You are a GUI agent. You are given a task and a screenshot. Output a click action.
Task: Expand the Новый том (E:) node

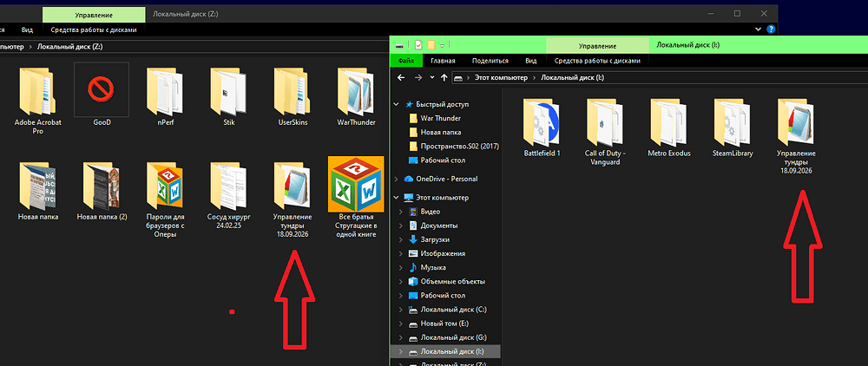[x=401, y=324]
